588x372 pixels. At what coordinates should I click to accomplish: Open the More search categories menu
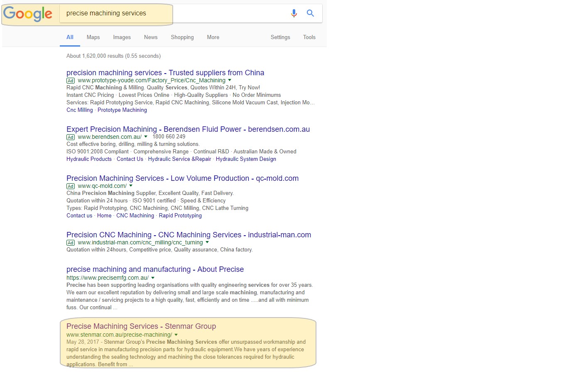click(x=213, y=37)
